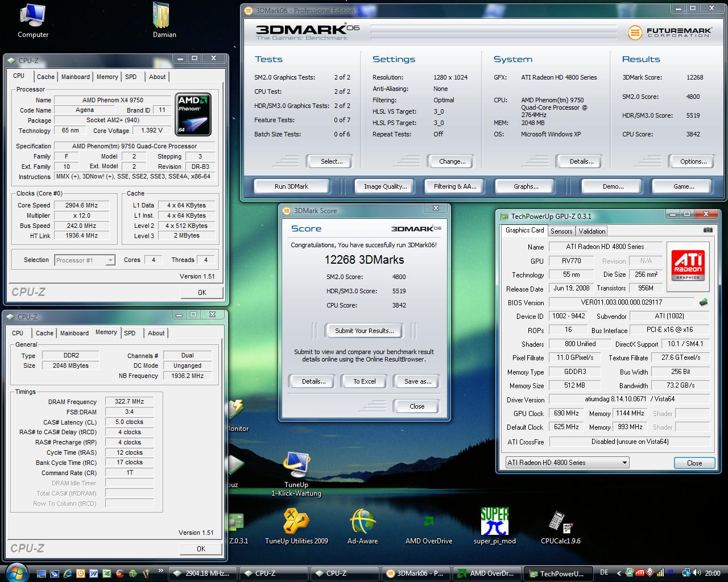Open Word from quick launch bar
This screenshot has height=582, width=728.
tap(93, 573)
